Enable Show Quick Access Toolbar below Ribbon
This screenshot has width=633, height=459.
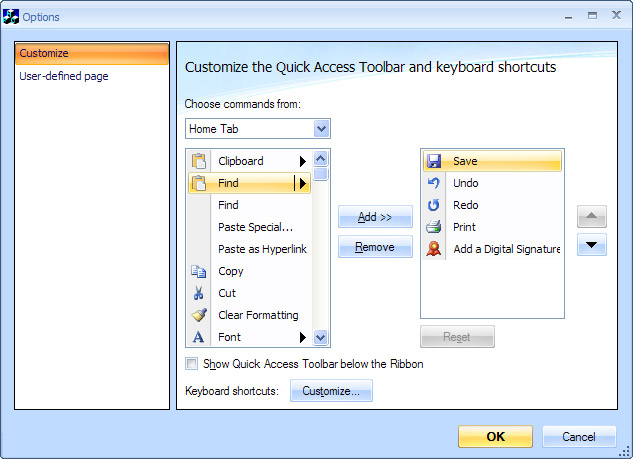pyautogui.click(x=191, y=364)
